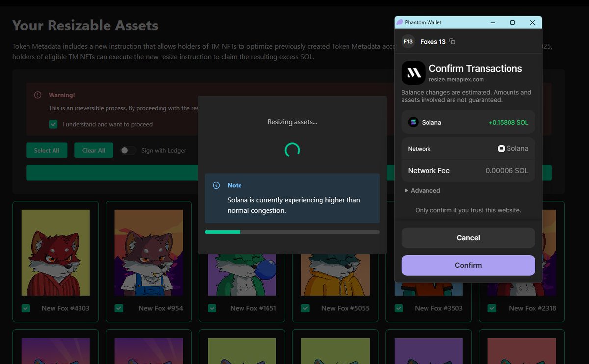Click the +0.15808 SOL amount

(509, 122)
